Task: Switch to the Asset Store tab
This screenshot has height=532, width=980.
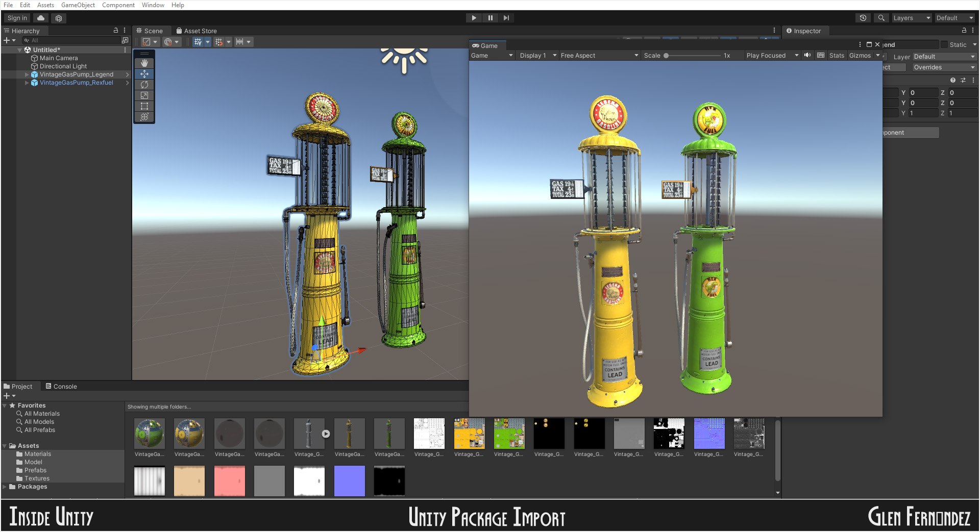Action: (x=196, y=31)
